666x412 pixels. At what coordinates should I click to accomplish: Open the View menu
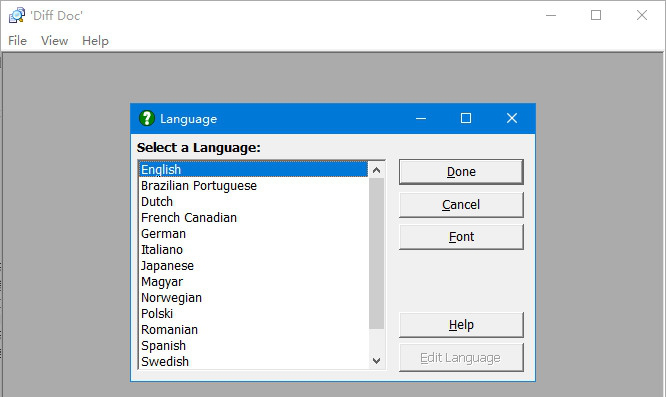pyautogui.click(x=54, y=41)
